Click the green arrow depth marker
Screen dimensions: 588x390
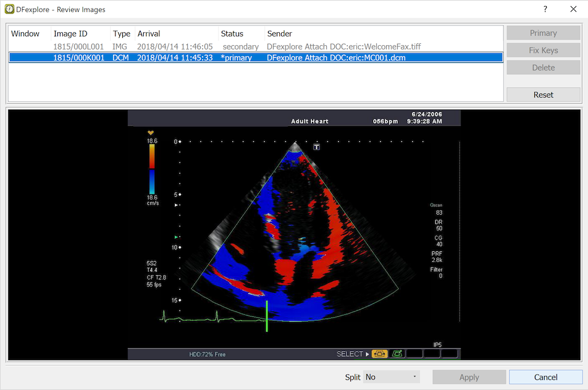[176, 237]
